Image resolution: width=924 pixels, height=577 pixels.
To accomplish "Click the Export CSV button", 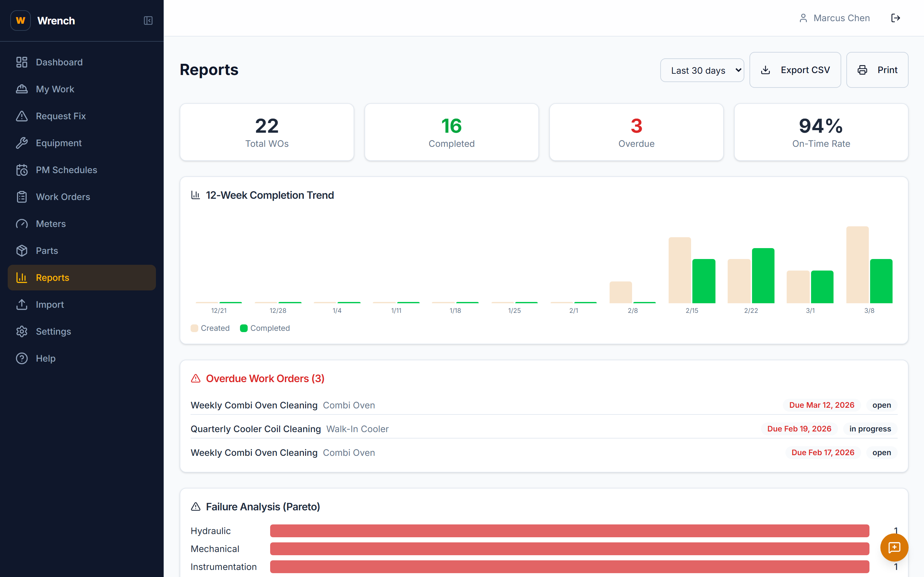I will pos(795,70).
